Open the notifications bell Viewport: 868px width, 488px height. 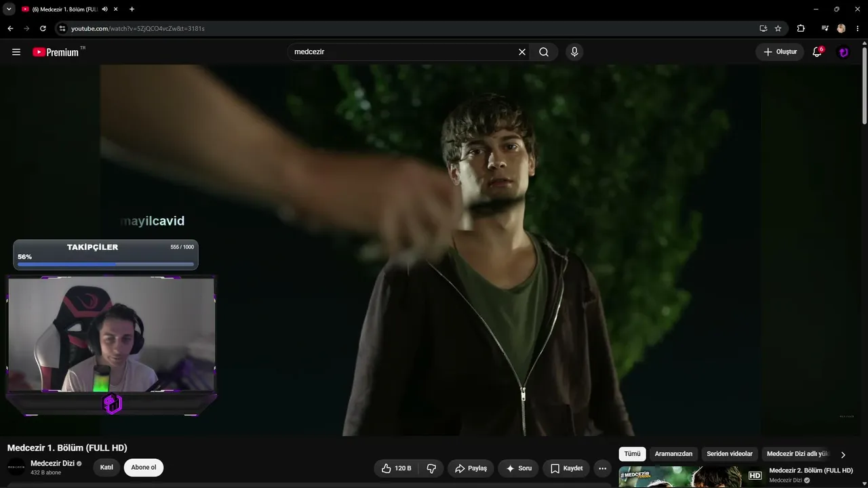817,52
